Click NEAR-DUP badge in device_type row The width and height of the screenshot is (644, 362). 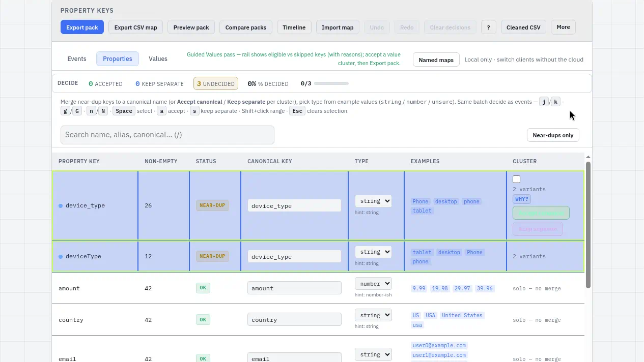[x=212, y=205]
